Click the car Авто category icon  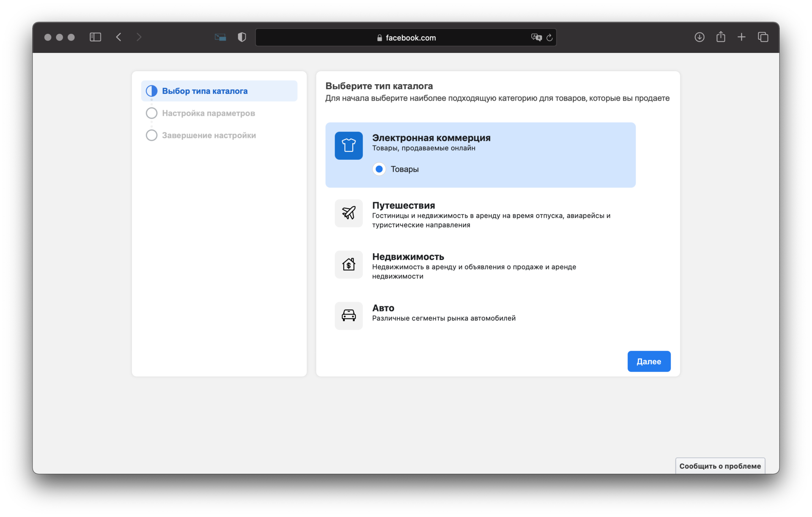(x=348, y=315)
